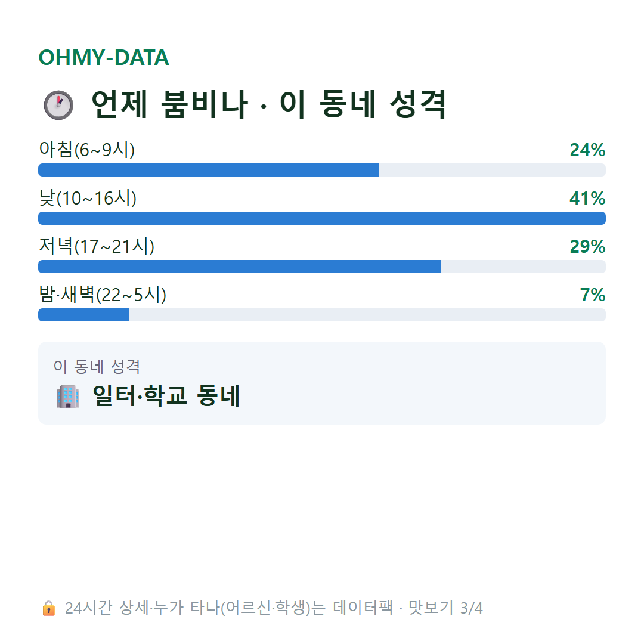Click the 7% value
The height and width of the screenshot is (644, 644).
(x=592, y=295)
